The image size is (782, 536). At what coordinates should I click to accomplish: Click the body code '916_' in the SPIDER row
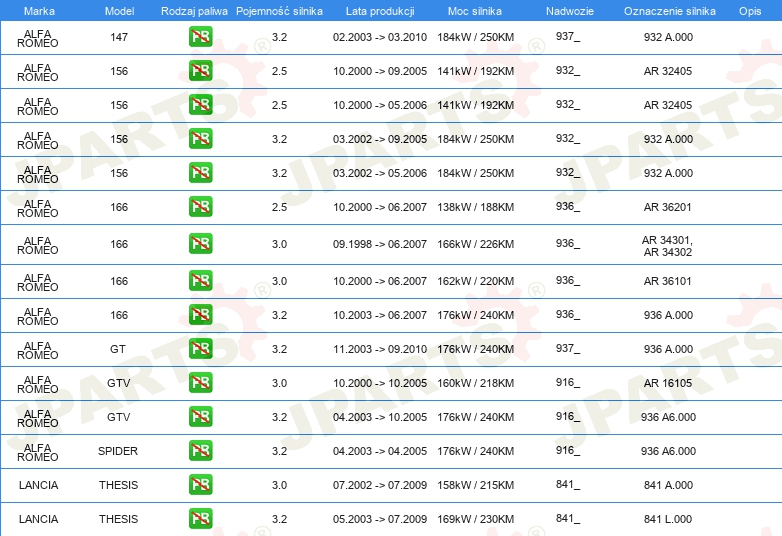[x=568, y=450]
